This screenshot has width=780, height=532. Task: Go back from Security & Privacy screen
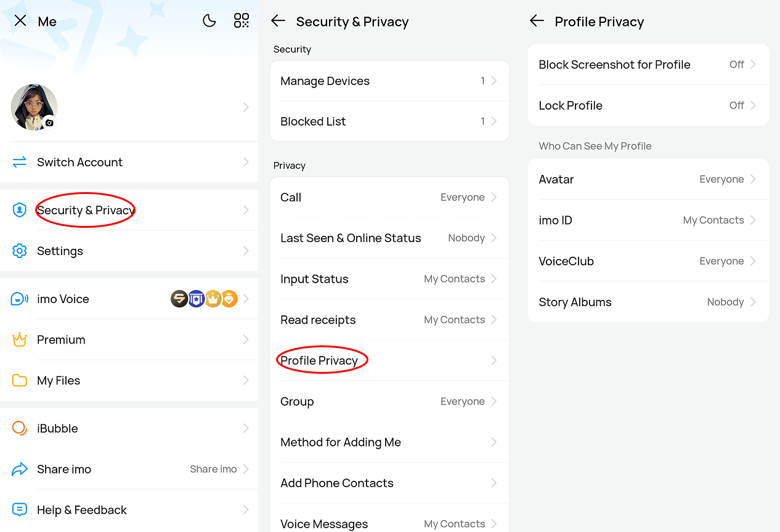(278, 21)
